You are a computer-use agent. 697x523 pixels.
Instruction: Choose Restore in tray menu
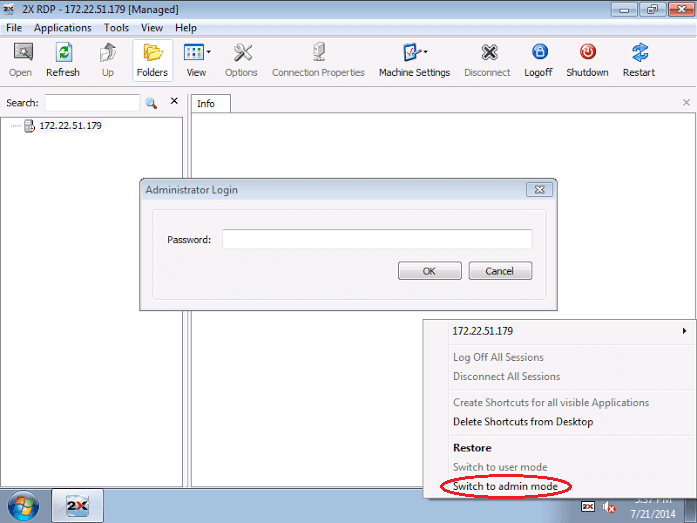coord(472,448)
